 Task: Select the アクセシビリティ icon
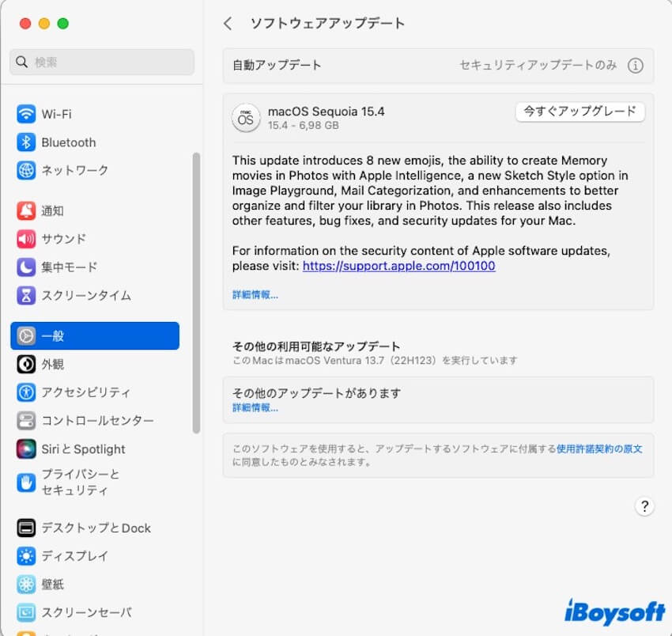pyautogui.click(x=26, y=392)
